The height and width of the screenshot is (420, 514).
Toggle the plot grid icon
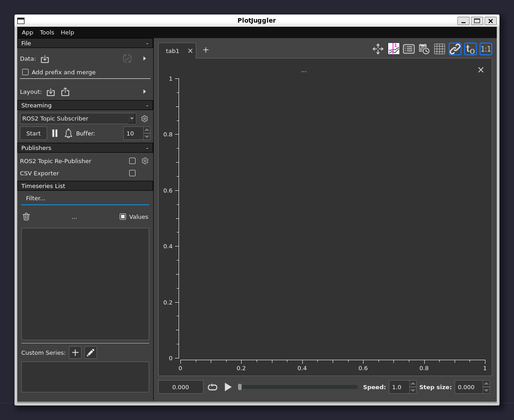point(440,49)
